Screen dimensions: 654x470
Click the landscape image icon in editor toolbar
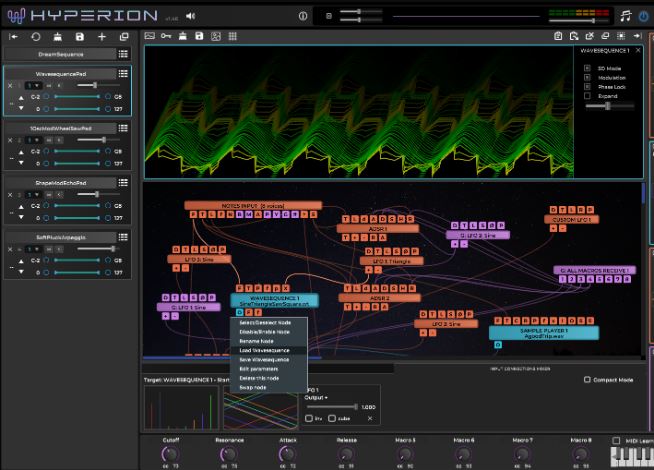[x=149, y=36]
